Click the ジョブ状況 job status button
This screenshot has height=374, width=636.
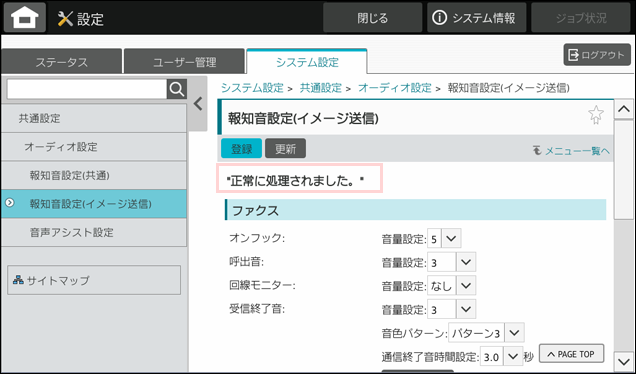(581, 18)
